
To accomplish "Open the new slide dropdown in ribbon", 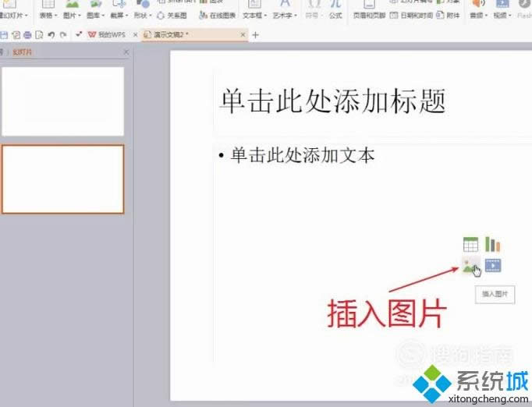I will click(x=13, y=16).
